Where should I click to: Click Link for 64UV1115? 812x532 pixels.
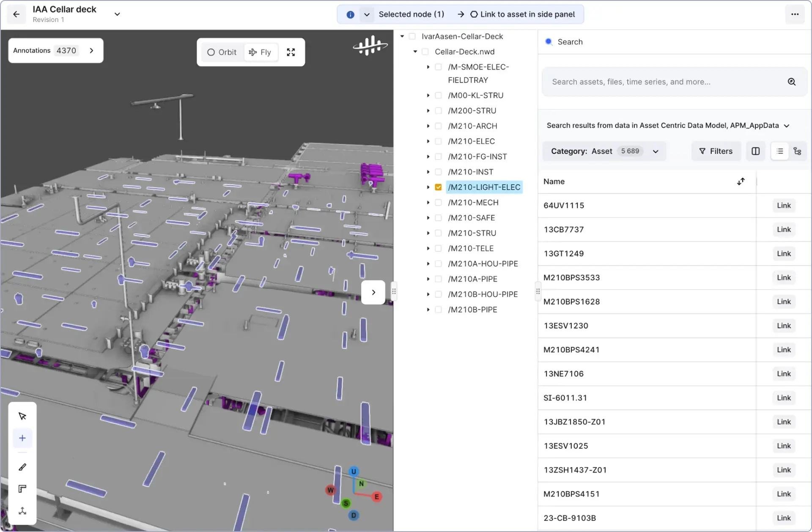(784, 206)
